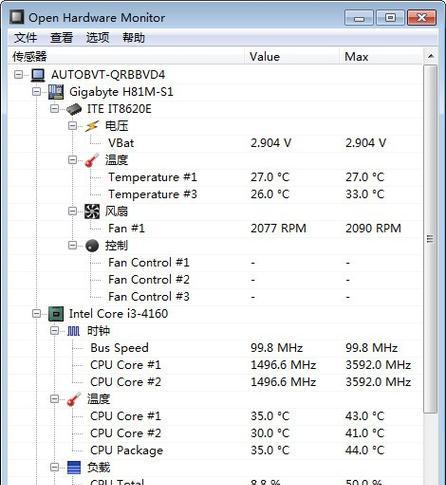Collapse the AUTOBVT-QRBBVD4 root node
This screenshot has height=485, width=446.
[x=19, y=74]
